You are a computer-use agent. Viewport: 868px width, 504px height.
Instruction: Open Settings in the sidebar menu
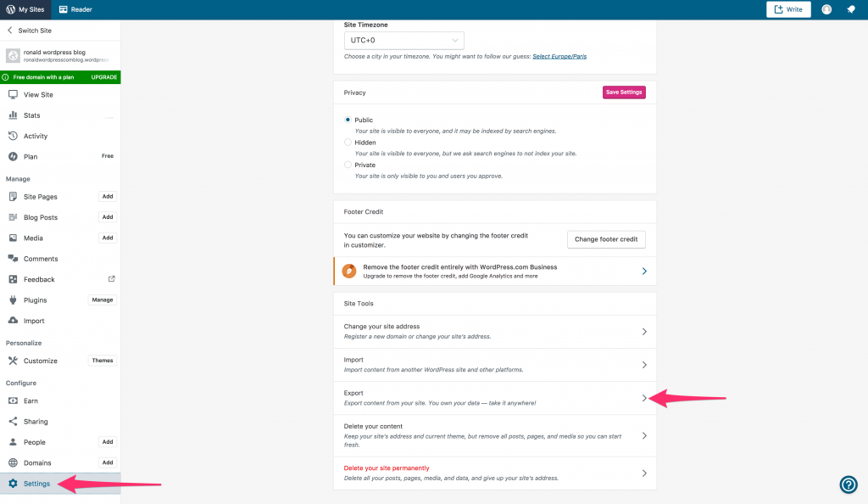coord(36,484)
